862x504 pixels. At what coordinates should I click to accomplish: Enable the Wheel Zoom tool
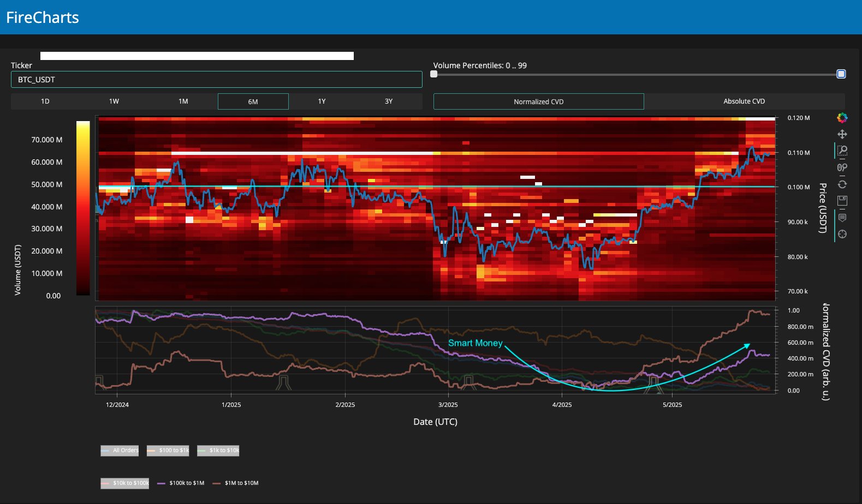coord(842,167)
